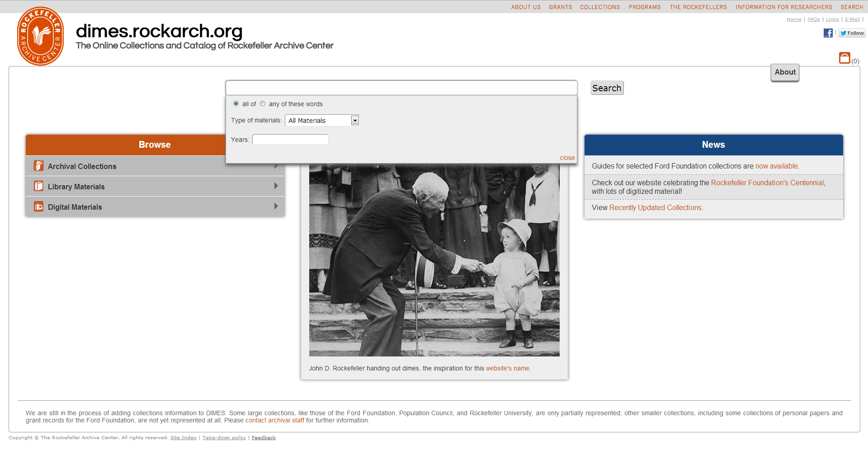Open the Type of materials dropdown

pyautogui.click(x=322, y=120)
